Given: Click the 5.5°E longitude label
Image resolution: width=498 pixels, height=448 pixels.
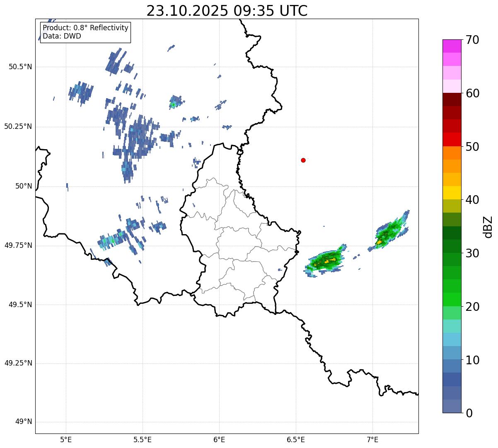Looking at the screenshot, I should [143, 440].
